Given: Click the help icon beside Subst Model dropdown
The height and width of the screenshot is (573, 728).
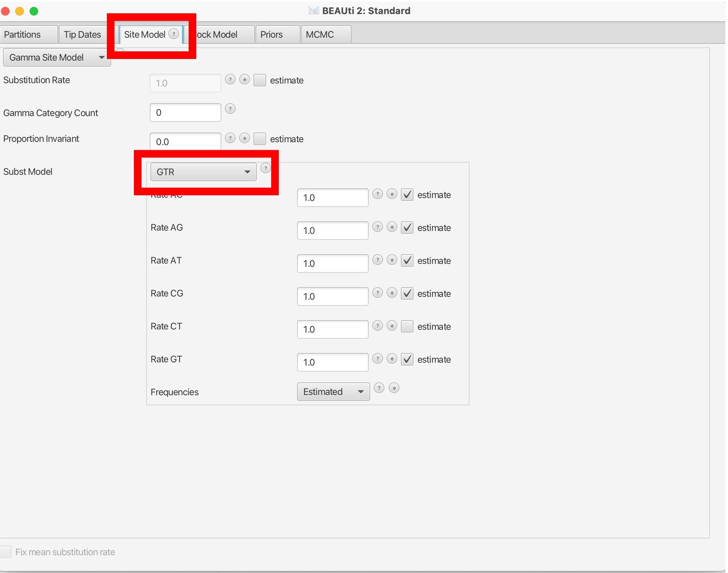Looking at the screenshot, I should point(265,168).
